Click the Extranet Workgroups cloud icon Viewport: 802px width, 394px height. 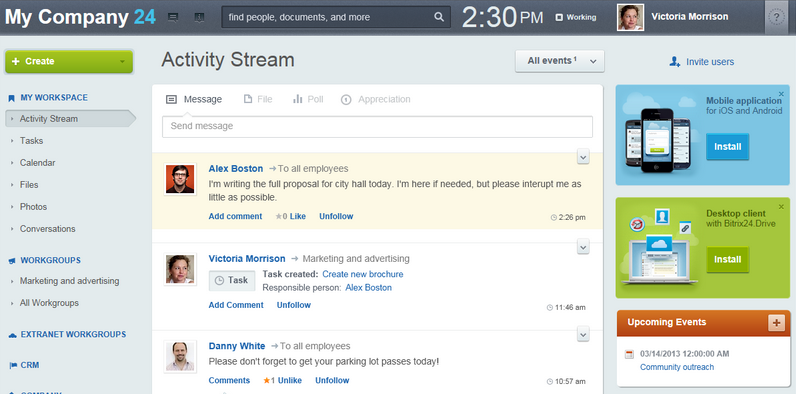[13, 335]
